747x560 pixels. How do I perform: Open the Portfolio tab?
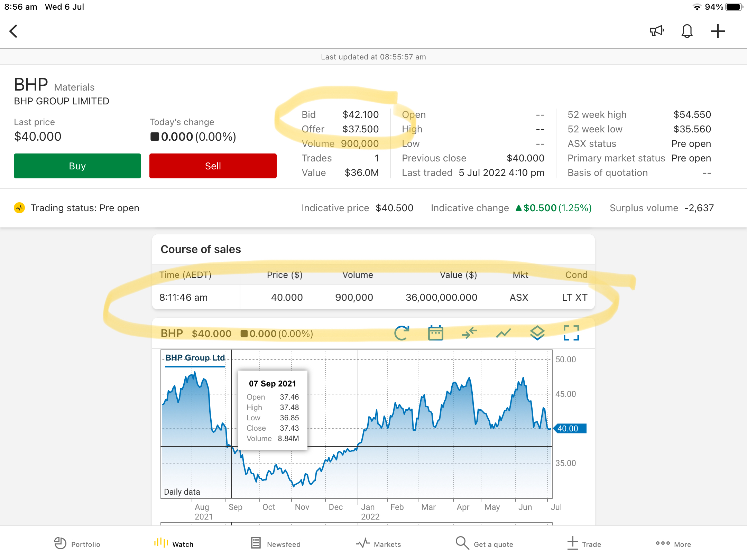coord(77,544)
